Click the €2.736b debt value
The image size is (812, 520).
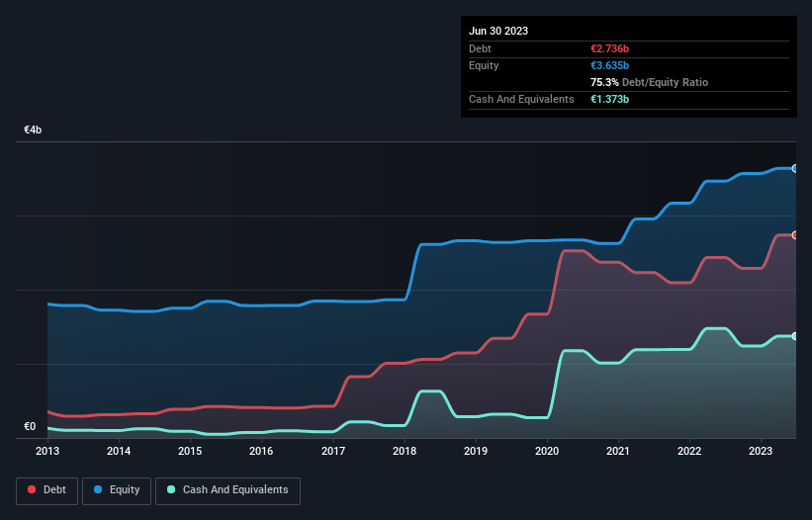pos(609,48)
